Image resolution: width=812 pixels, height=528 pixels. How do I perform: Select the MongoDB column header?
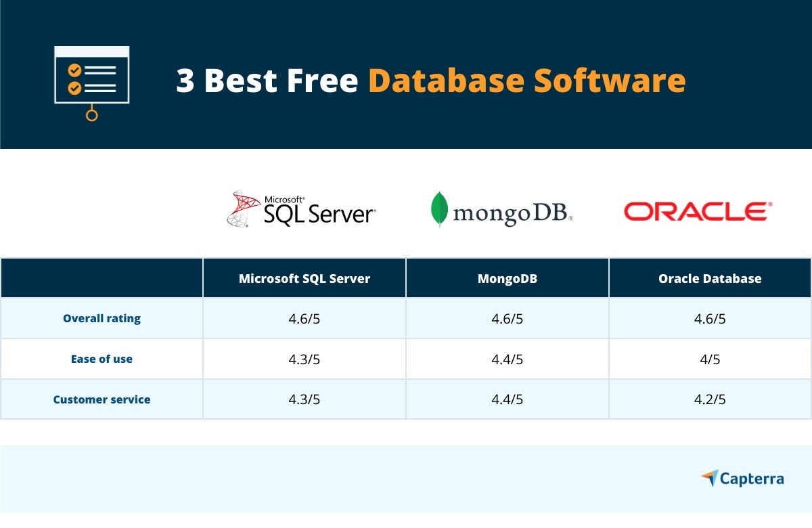click(507, 278)
